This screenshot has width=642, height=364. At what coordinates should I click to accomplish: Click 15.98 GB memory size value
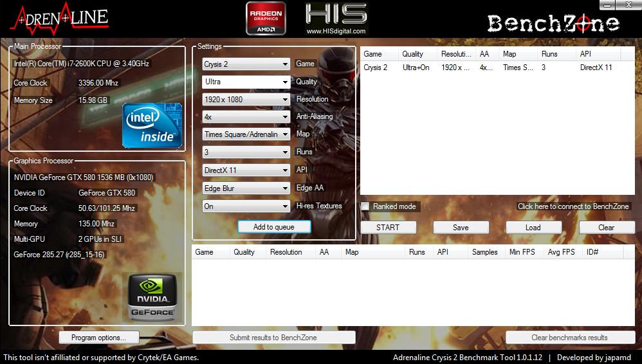pyautogui.click(x=93, y=100)
